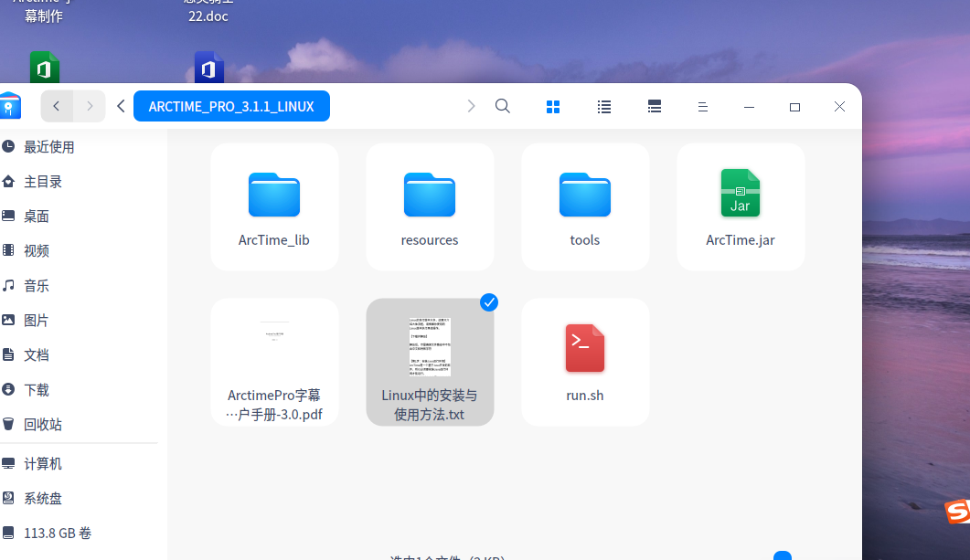Select the Linux install instructions txt thumbnail
The height and width of the screenshot is (560, 970).
pyautogui.click(x=430, y=347)
